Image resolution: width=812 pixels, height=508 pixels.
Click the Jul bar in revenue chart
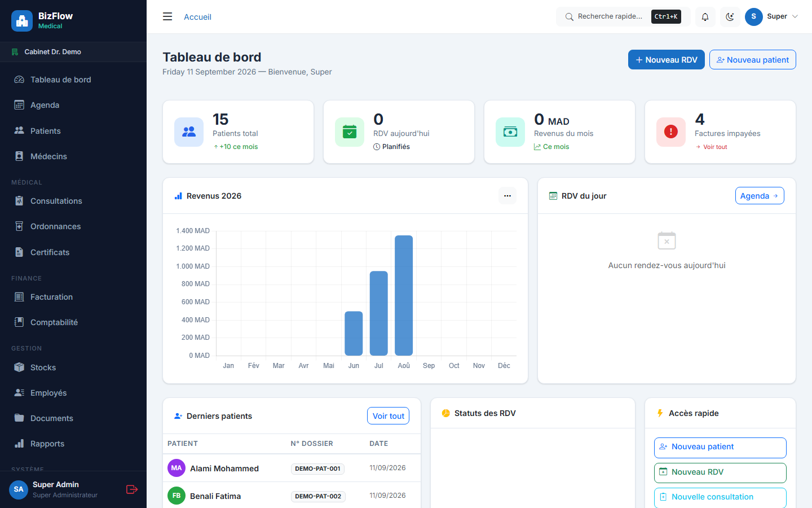point(379,313)
